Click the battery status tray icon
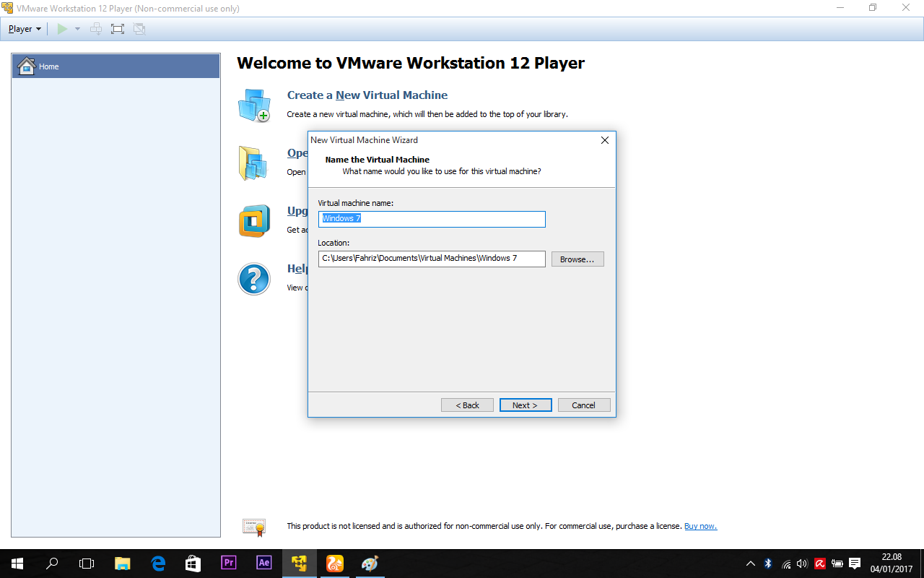The height and width of the screenshot is (578, 924). [x=837, y=564]
